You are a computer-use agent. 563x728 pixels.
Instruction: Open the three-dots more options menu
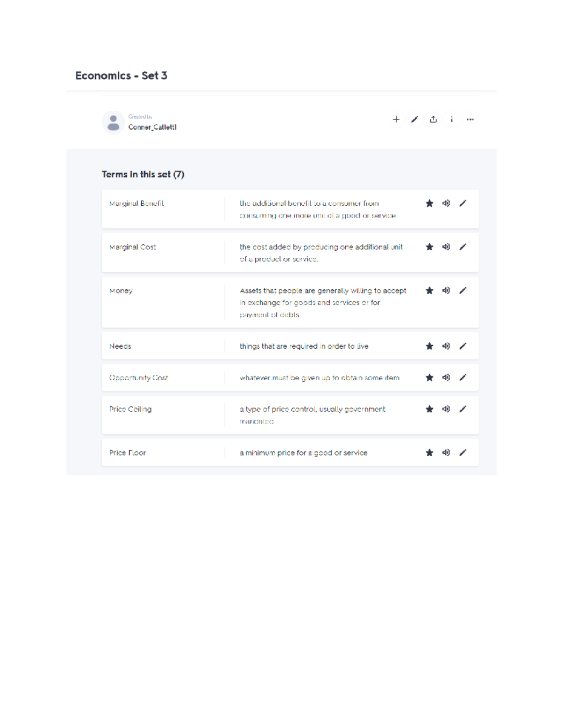(x=470, y=120)
